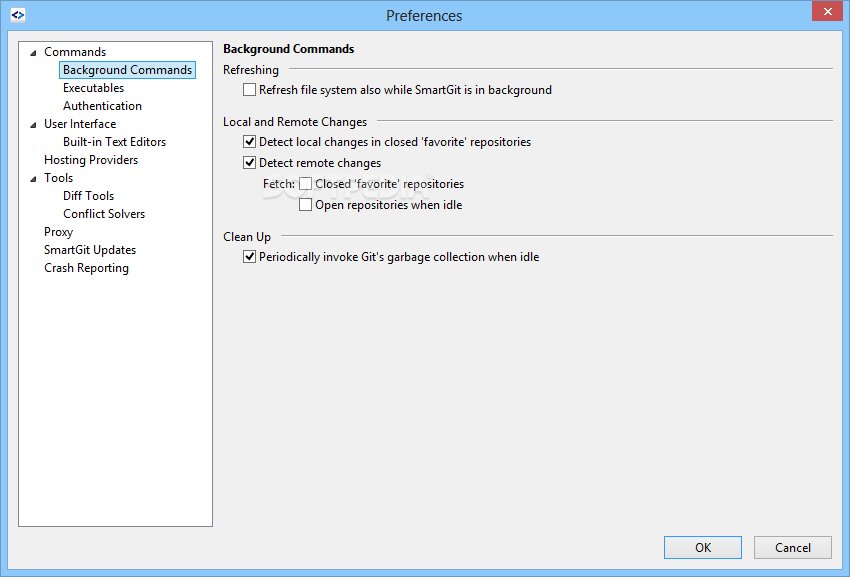Click the SmartGit app icon in title bar
This screenshot has width=850, height=577.
(x=18, y=15)
